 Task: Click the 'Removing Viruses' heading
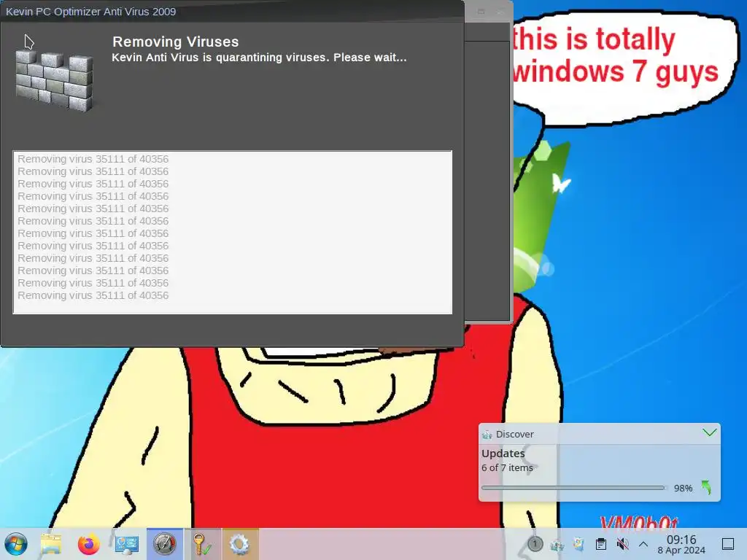pos(175,42)
